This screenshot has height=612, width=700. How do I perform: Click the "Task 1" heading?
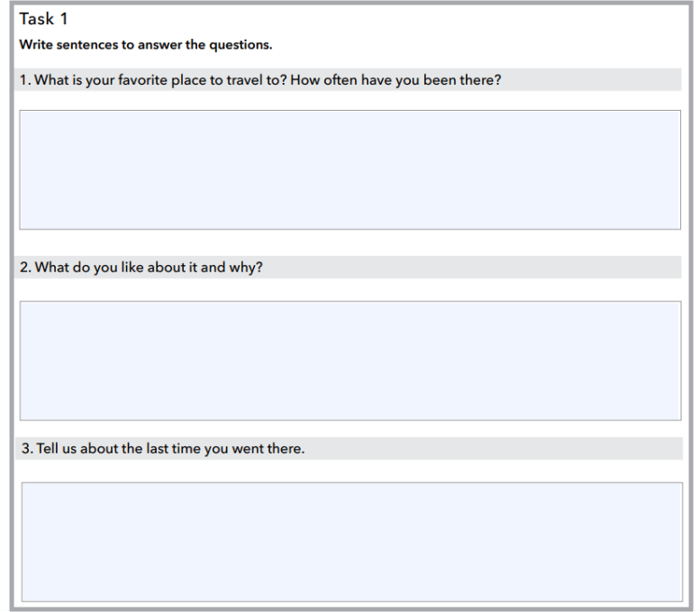coord(43,19)
